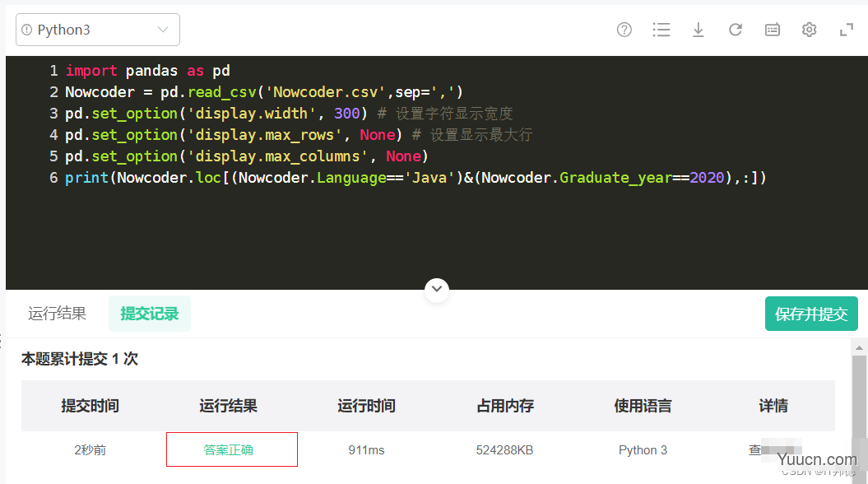Click the 占用内存 column header

coord(505,406)
